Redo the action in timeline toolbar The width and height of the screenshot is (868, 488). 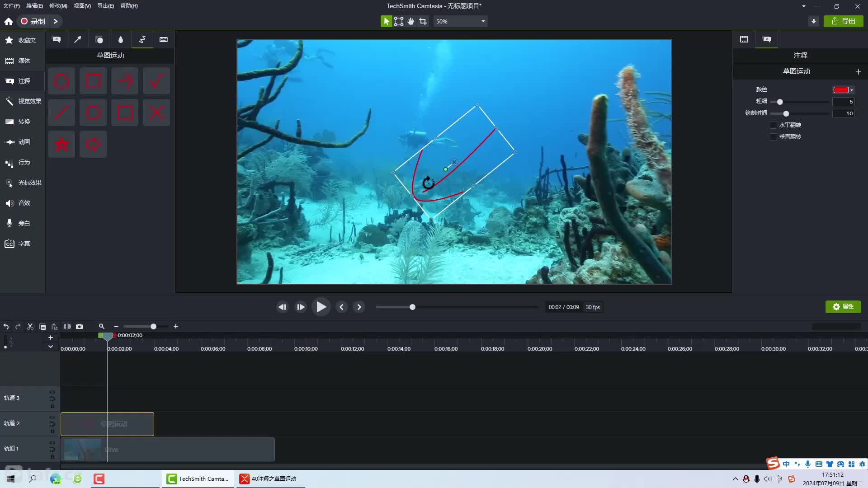pyautogui.click(x=18, y=326)
